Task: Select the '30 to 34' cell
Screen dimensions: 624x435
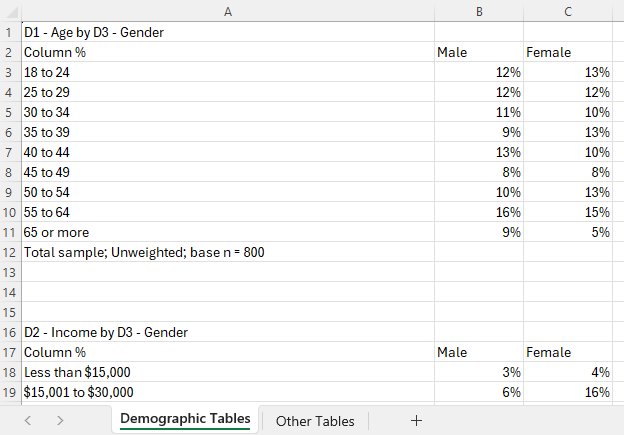Action: click(x=228, y=112)
